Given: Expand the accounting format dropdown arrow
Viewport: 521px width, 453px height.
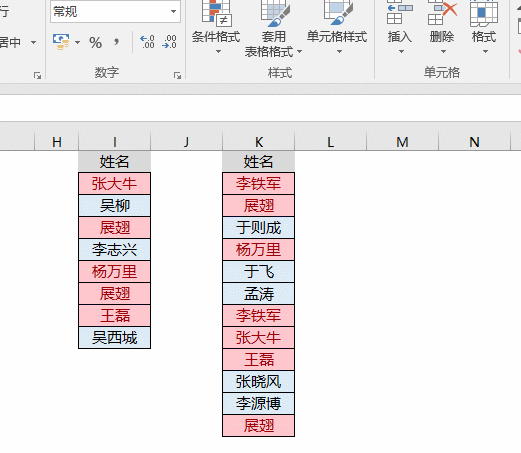Looking at the screenshot, I should click(x=77, y=43).
